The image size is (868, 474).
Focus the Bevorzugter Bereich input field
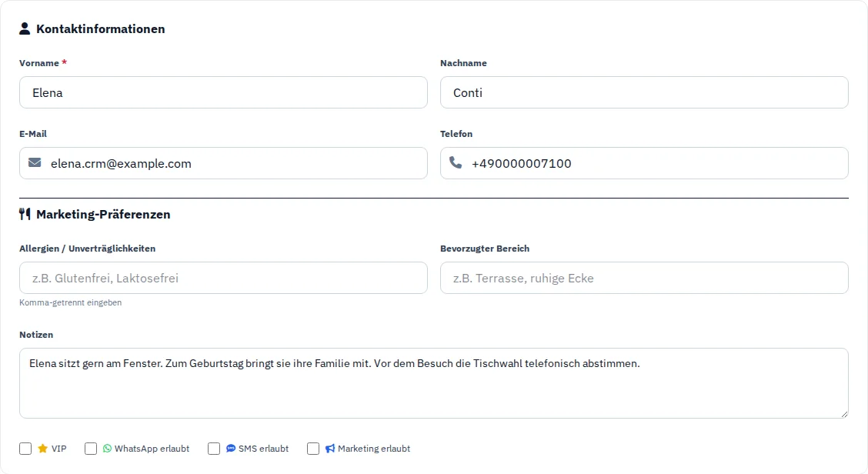click(x=644, y=278)
